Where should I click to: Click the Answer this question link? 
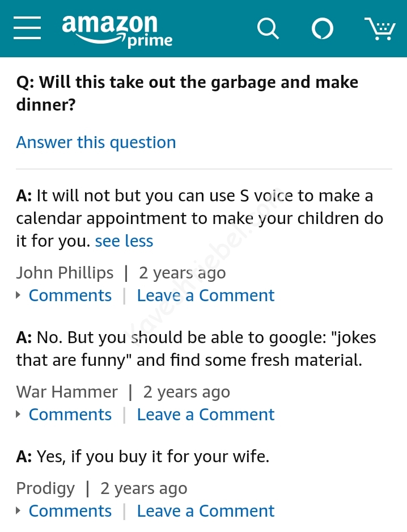coord(96,142)
